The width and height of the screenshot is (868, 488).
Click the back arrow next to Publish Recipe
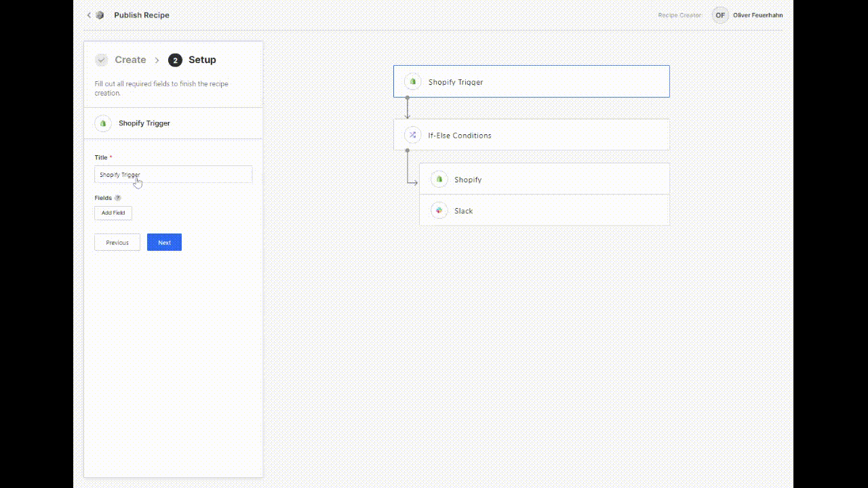[x=89, y=15]
